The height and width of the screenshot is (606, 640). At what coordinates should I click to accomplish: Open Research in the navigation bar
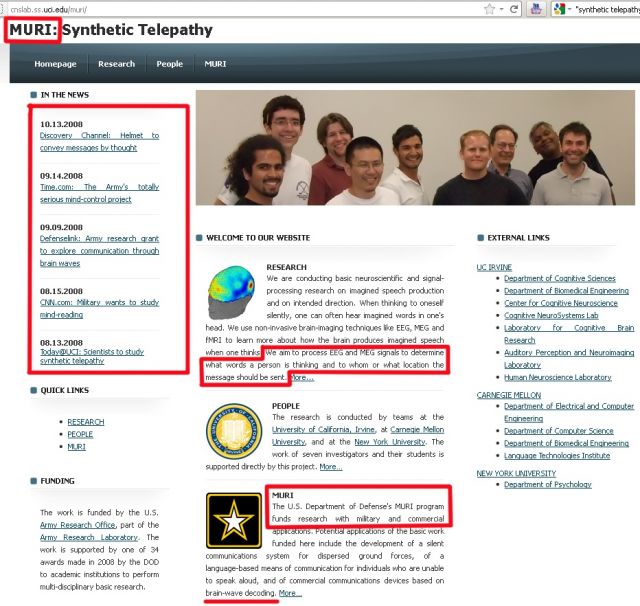[116, 64]
